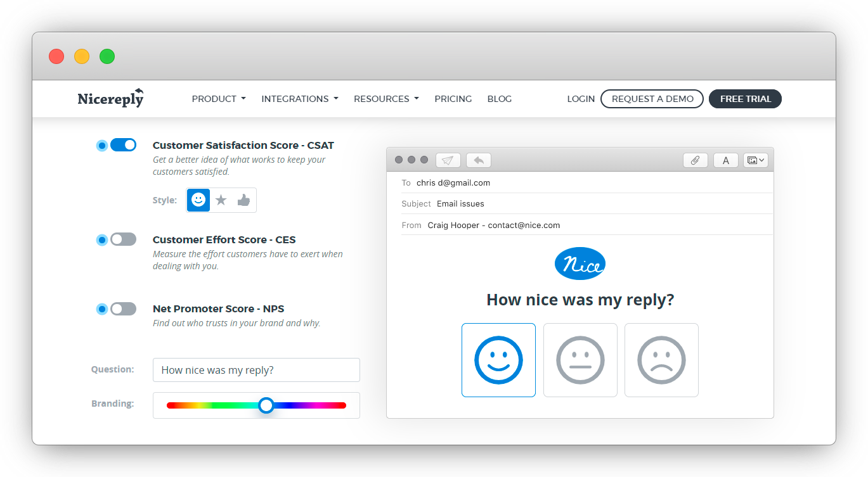Click the neutral face in email preview
The width and height of the screenshot is (868, 477).
(x=580, y=360)
